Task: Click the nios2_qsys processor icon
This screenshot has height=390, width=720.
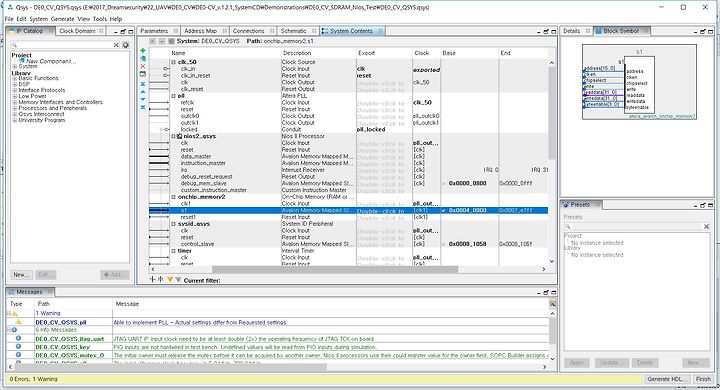Action: coord(180,136)
